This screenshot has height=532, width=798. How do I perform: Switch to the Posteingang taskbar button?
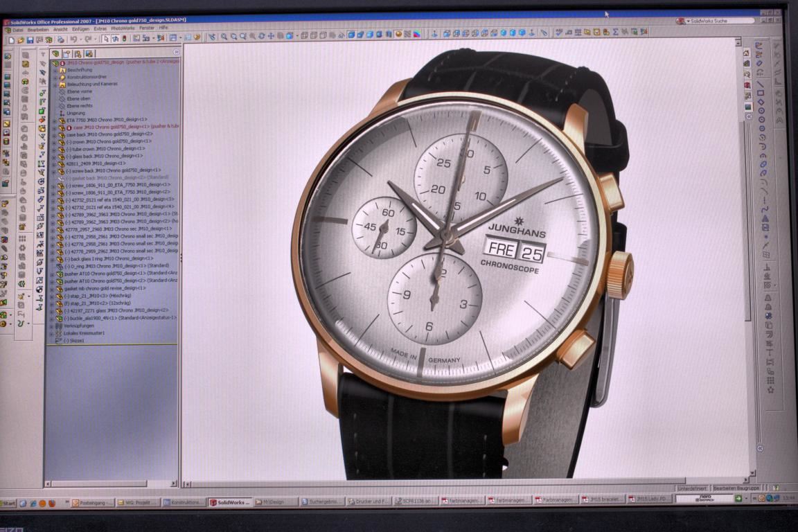click(x=93, y=502)
